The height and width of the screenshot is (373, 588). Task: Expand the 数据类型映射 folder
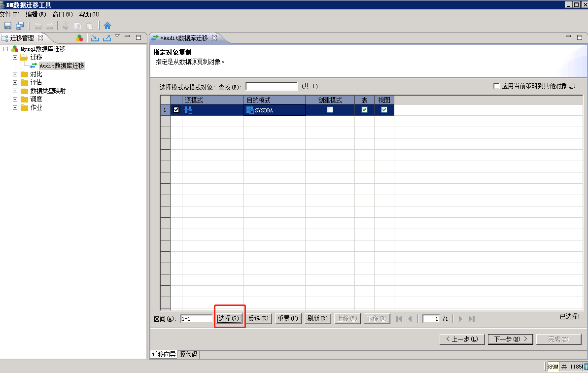[x=15, y=91]
